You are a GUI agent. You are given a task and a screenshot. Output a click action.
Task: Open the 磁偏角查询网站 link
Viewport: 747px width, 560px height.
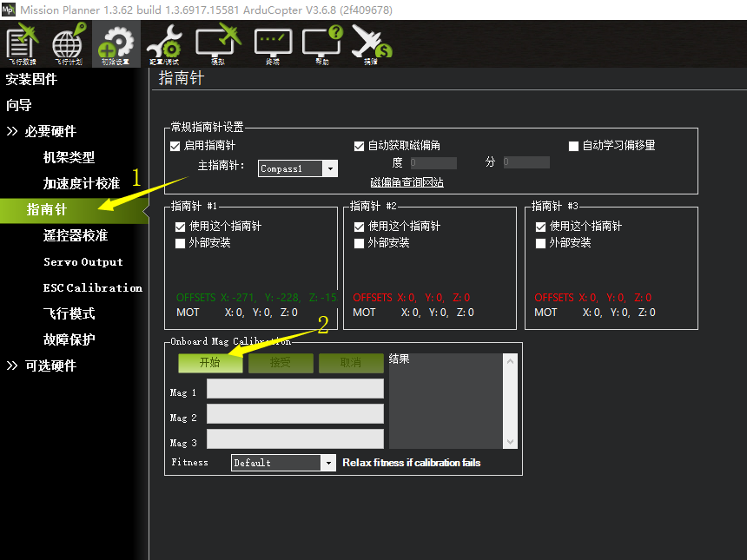coord(407,182)
